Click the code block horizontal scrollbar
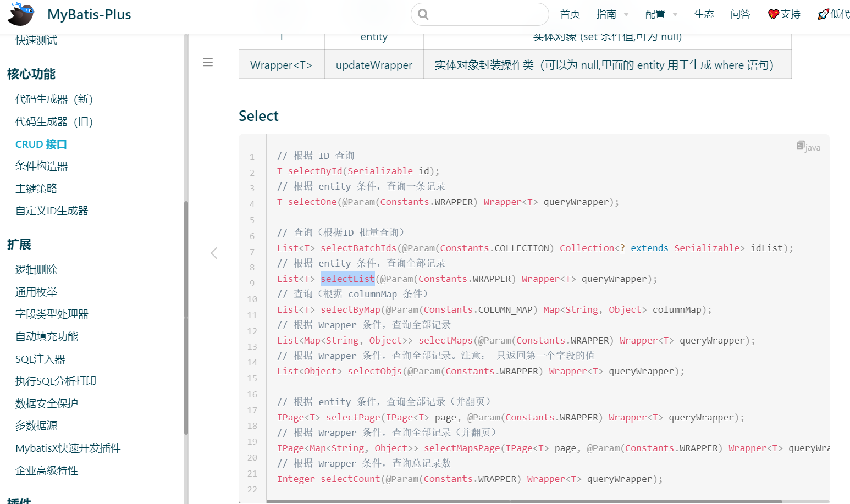Image resolution: width=850 pixels, height=504 pixels. click(524, 501)
